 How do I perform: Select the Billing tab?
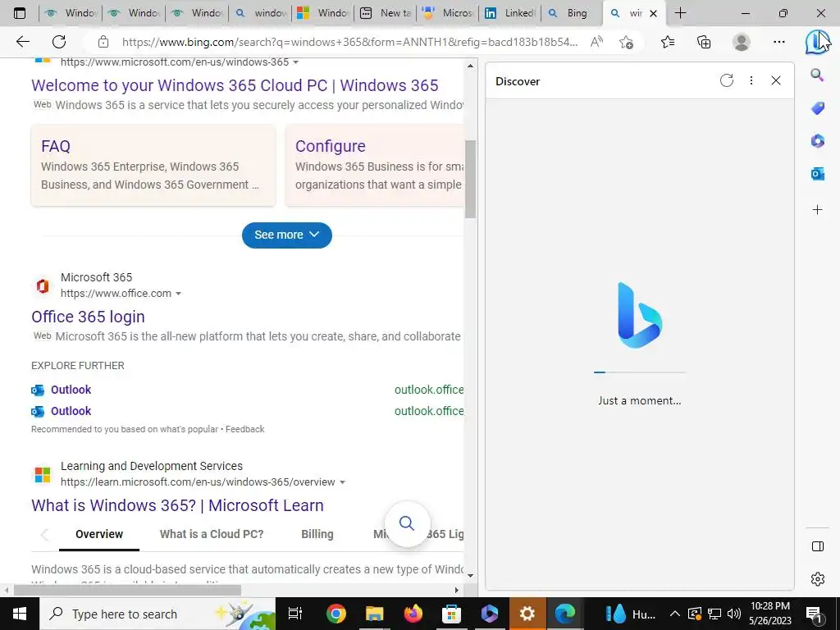click(x=317, y=534)
